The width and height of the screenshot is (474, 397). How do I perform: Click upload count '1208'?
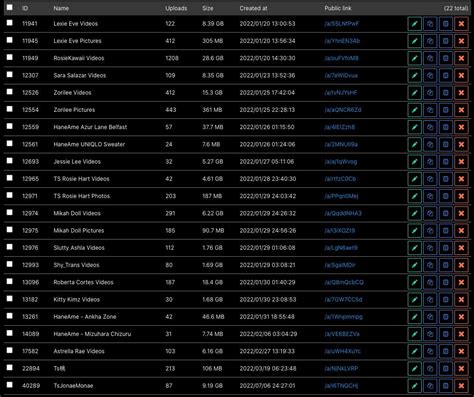coord(172,58)
